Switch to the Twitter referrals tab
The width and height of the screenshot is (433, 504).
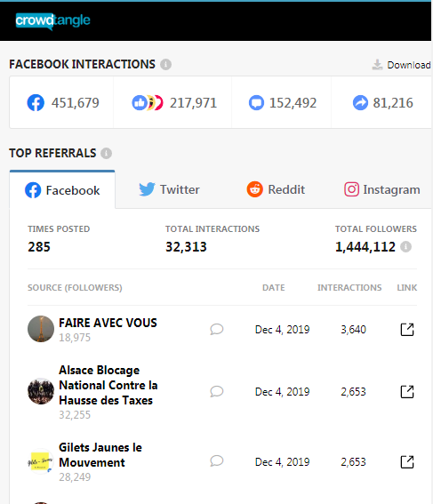pos(170,189)
